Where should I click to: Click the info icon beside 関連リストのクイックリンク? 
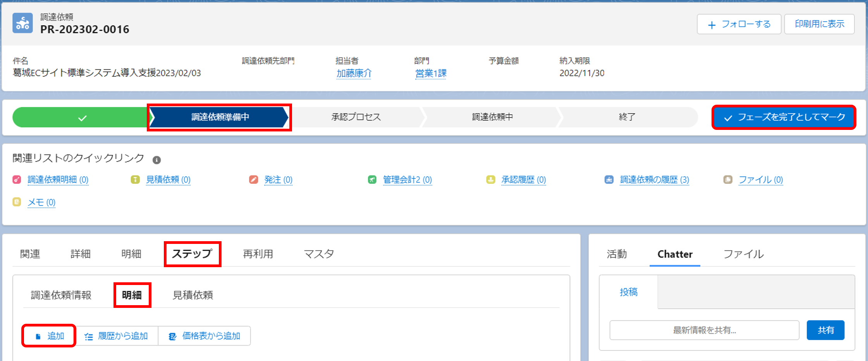coord(156,160)
